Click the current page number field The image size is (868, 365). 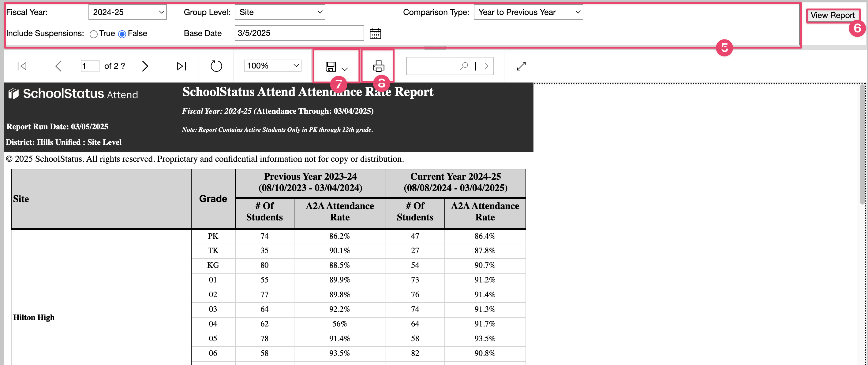(x=90, y=66)
